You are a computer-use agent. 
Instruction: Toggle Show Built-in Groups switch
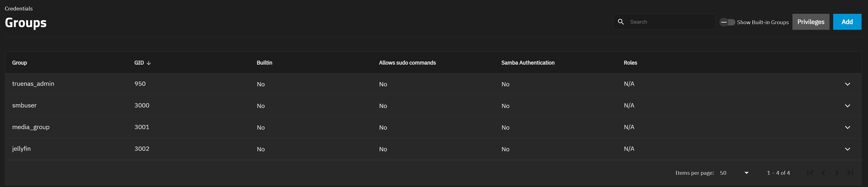click(x=727, y=22)
